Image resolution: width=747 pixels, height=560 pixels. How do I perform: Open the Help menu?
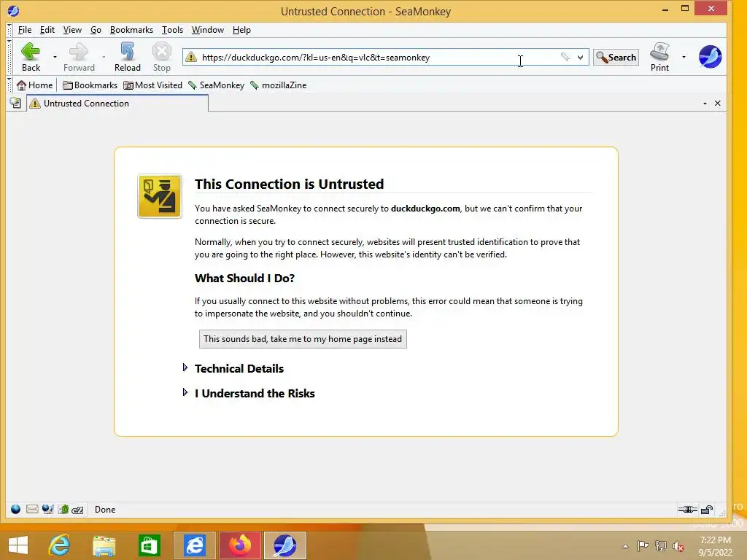[241, 30]
